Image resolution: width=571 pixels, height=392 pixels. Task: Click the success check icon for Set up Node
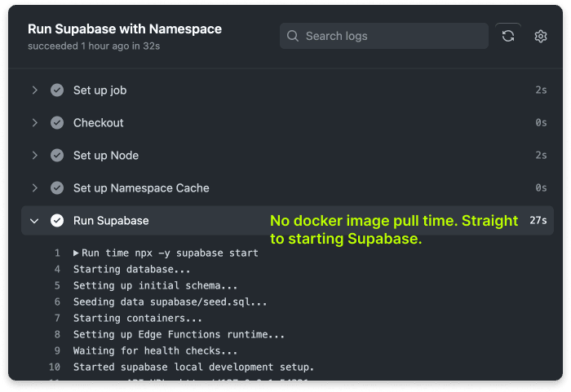[57, 156]
